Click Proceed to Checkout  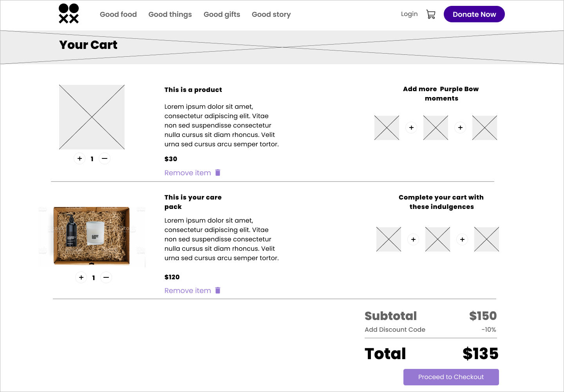451,377
